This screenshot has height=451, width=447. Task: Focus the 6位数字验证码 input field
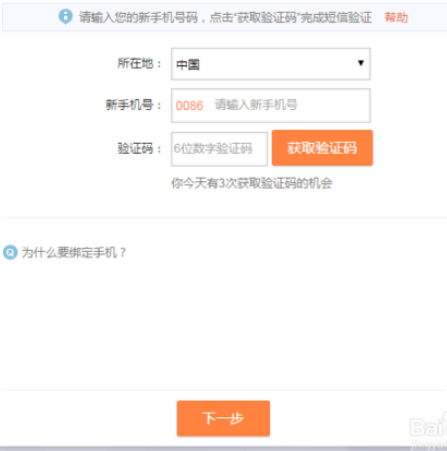[x=219, y=149]
